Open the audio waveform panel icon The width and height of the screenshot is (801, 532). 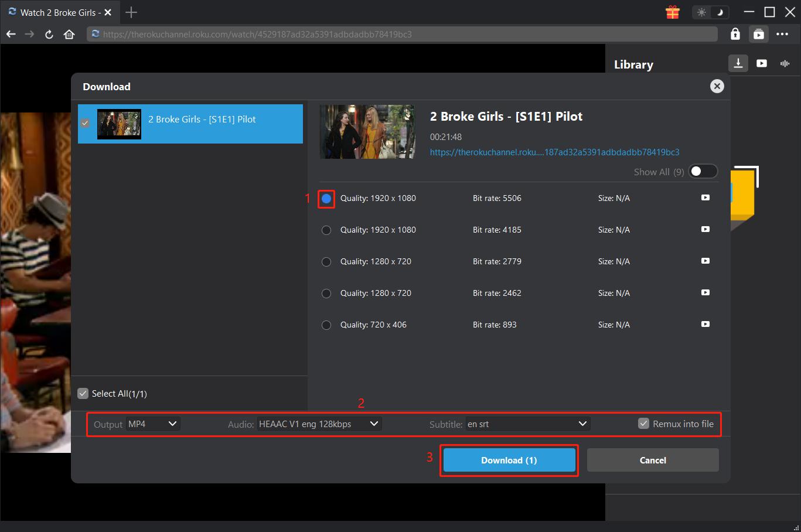point(785,63)
